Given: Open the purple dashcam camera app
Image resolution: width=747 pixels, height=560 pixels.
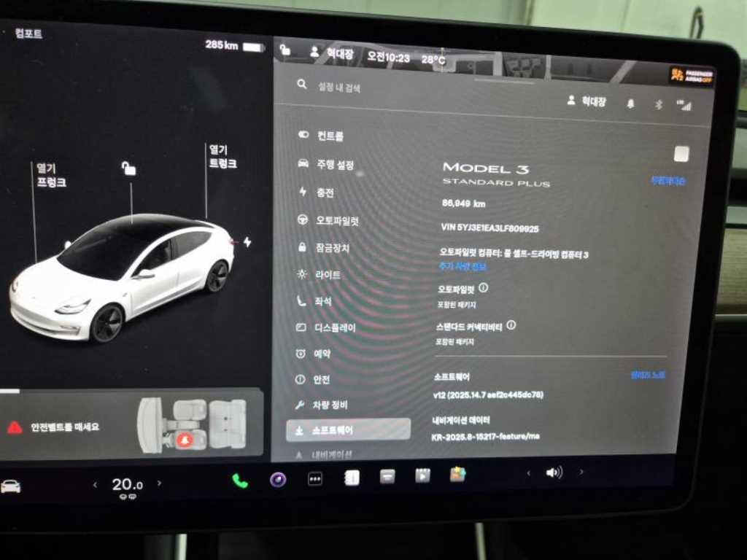Looking at the screenshot, I should point(278,480).
